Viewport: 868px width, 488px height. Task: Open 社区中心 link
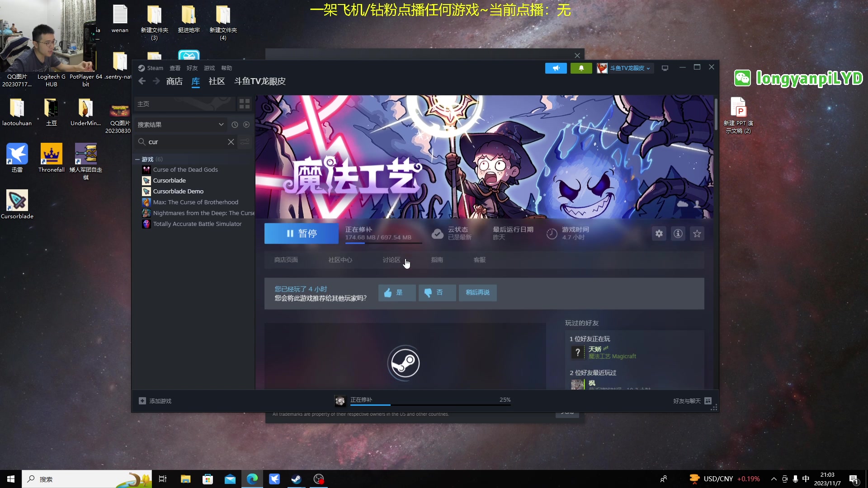tap(340, 260)
